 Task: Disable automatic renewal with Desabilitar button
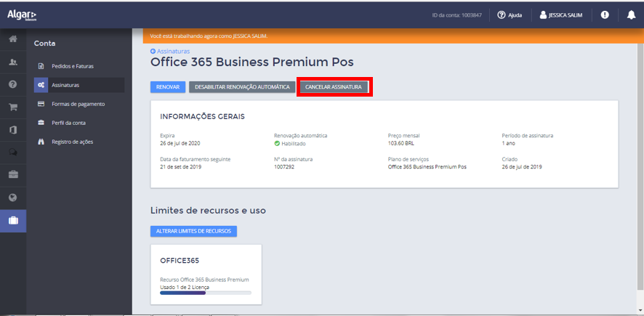[243, 87]
